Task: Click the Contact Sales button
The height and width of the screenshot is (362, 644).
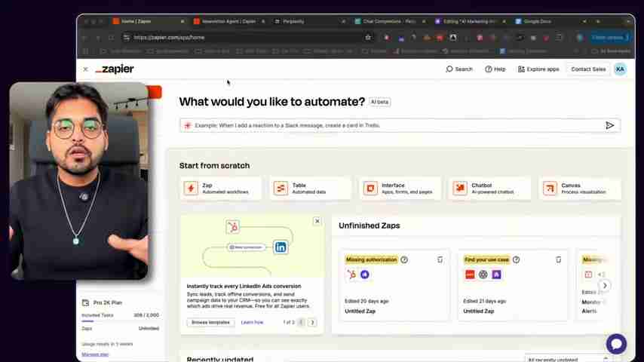Action: (x=588, y=69)
